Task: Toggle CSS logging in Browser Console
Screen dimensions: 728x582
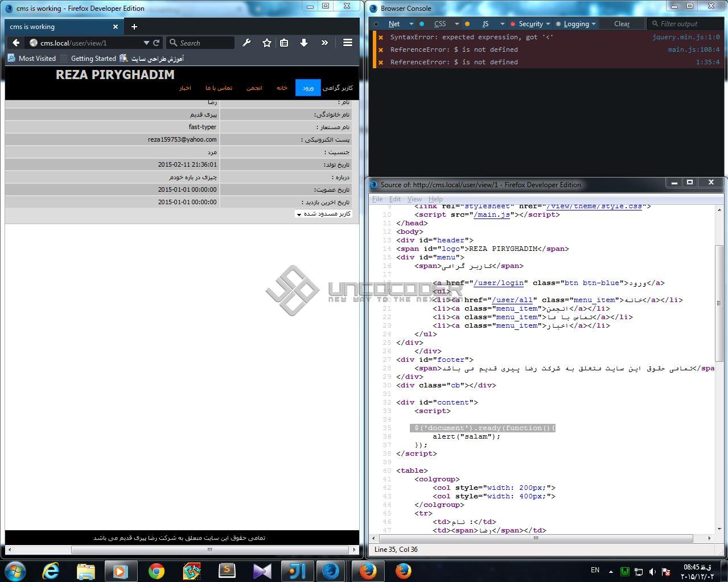Action: click(439, 24)
